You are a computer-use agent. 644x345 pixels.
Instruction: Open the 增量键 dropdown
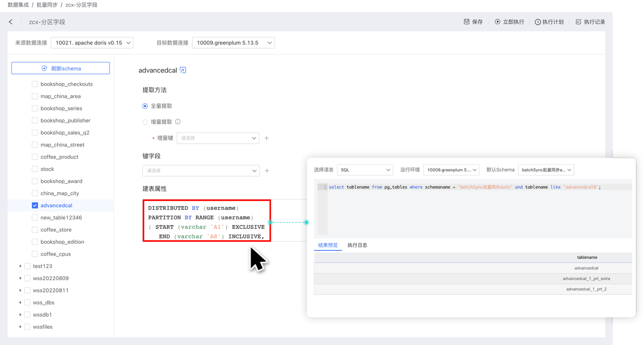pyautogui.click(x=218, y=138)
